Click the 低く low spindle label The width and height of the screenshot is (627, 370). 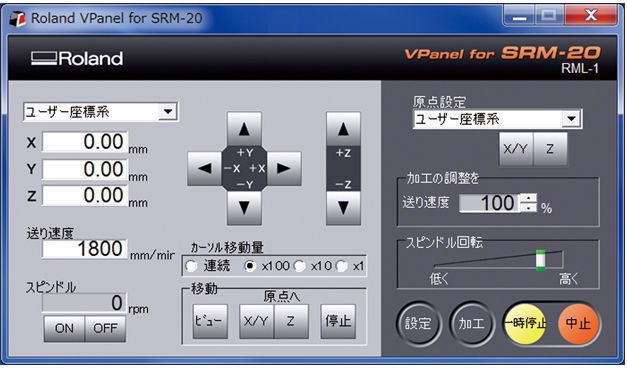(x=439, y=278)
